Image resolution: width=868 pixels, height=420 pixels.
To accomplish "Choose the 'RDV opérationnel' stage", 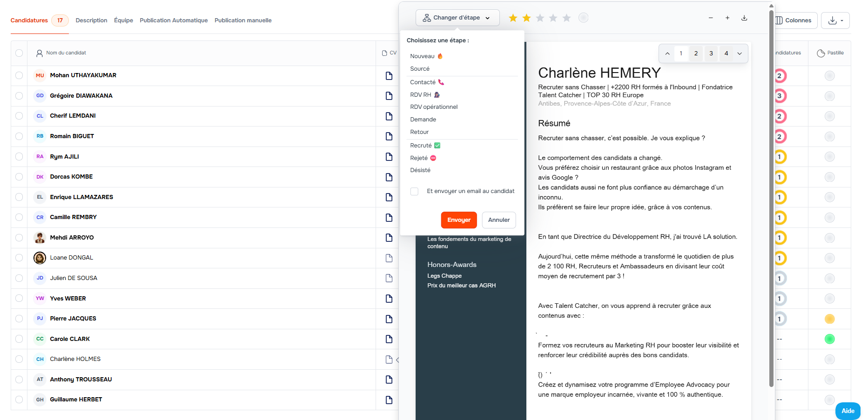I will coord(434,107).
